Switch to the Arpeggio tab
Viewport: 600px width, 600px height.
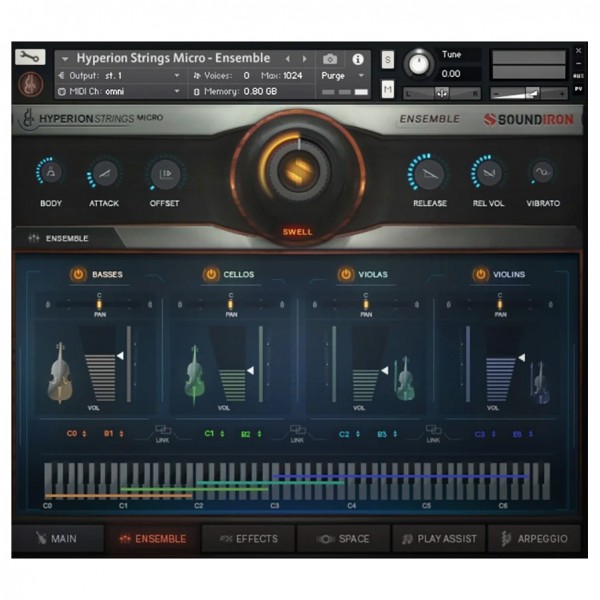coord(534,539)
